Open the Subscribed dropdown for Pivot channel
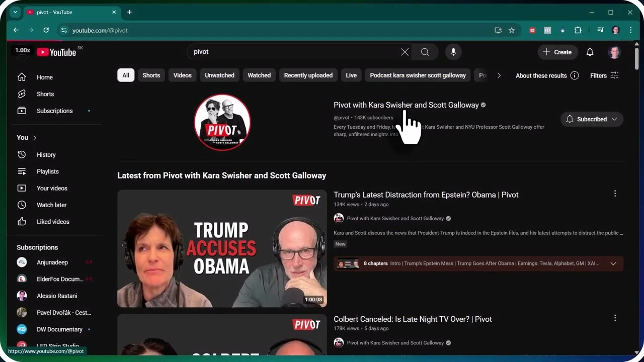Image resolution: width=644 pixels, height=362 pixels. [x=592, y=119]
